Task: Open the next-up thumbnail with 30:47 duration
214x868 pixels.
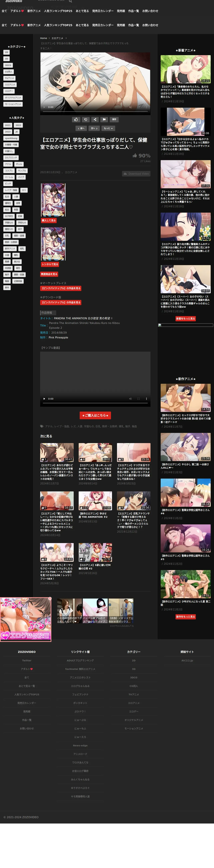Action: (x=57, y=453)
